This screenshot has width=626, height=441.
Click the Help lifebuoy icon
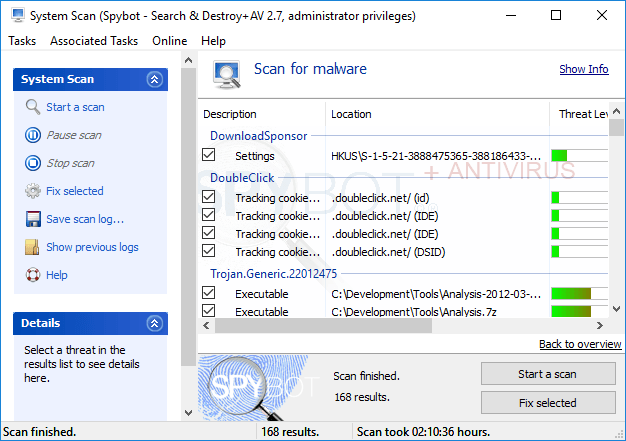33,275
